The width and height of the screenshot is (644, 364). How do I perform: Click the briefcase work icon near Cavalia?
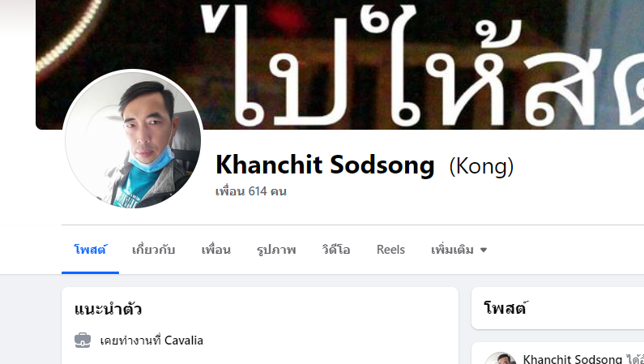[83, 340]
